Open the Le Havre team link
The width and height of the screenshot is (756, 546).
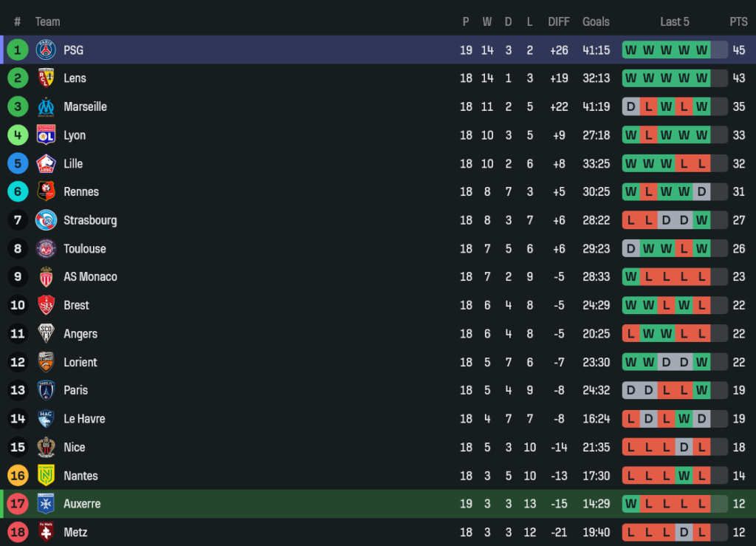(84, 419)
